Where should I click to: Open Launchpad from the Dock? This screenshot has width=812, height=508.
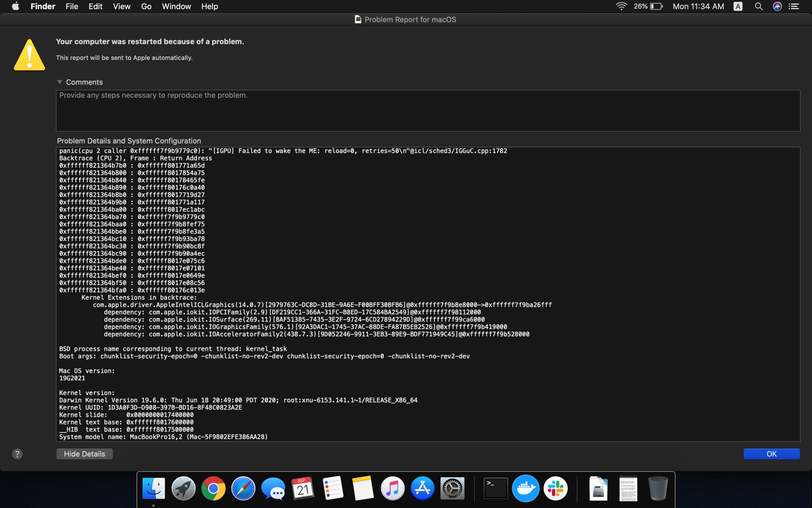(x=182, y=489)
